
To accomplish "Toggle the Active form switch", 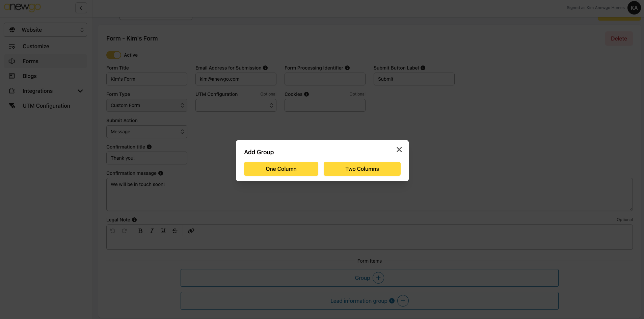I will tap(114, 55).
